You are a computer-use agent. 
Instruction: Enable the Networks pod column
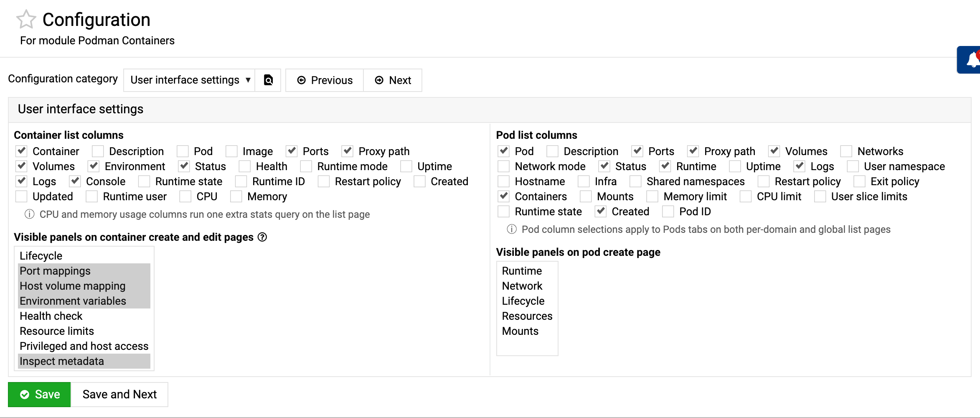(x=846, y=151)
